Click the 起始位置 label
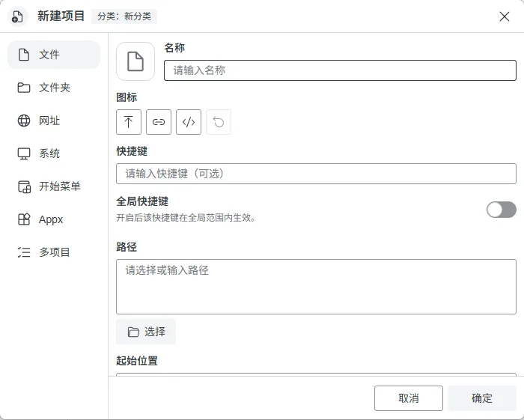 pyautogui.click(x=137, y=361)
